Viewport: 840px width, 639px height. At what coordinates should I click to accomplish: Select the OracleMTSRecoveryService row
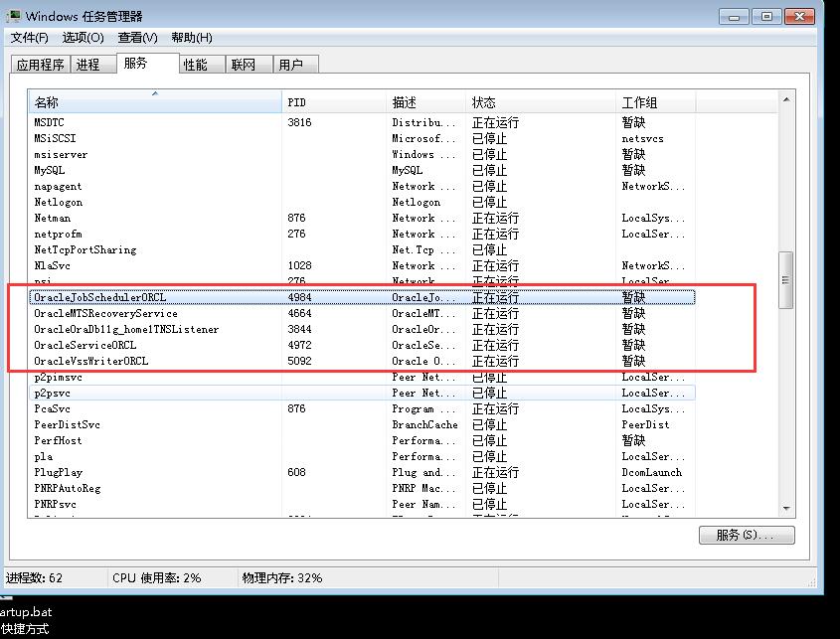[x=362, y=313]
